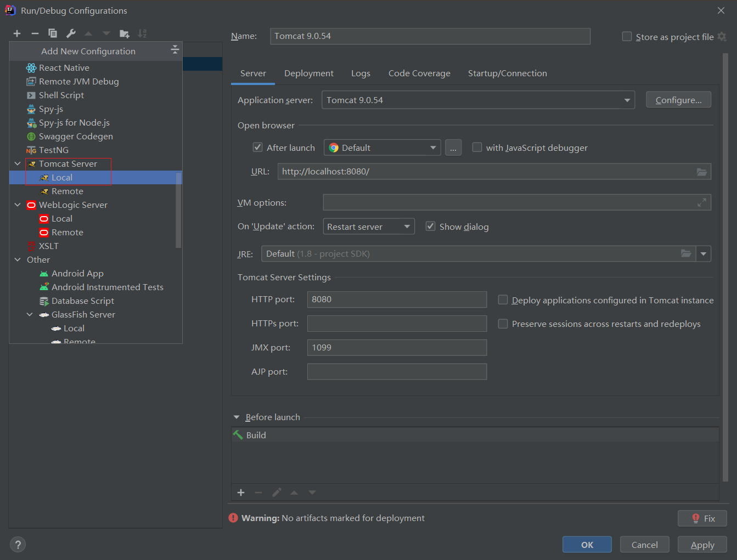Uncheck the After launch checkbox
Screen dimensions: 737x560
257,148
